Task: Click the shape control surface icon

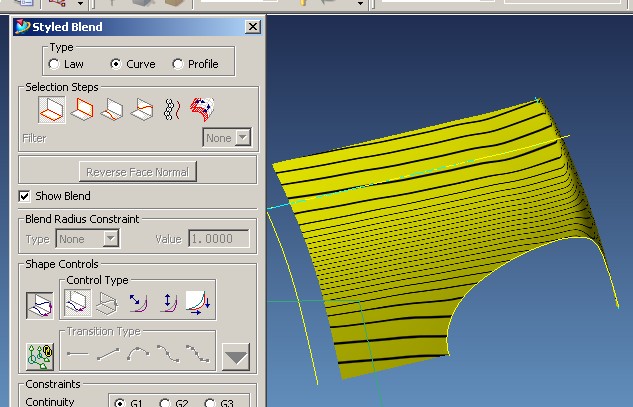Action: (40, 306)
